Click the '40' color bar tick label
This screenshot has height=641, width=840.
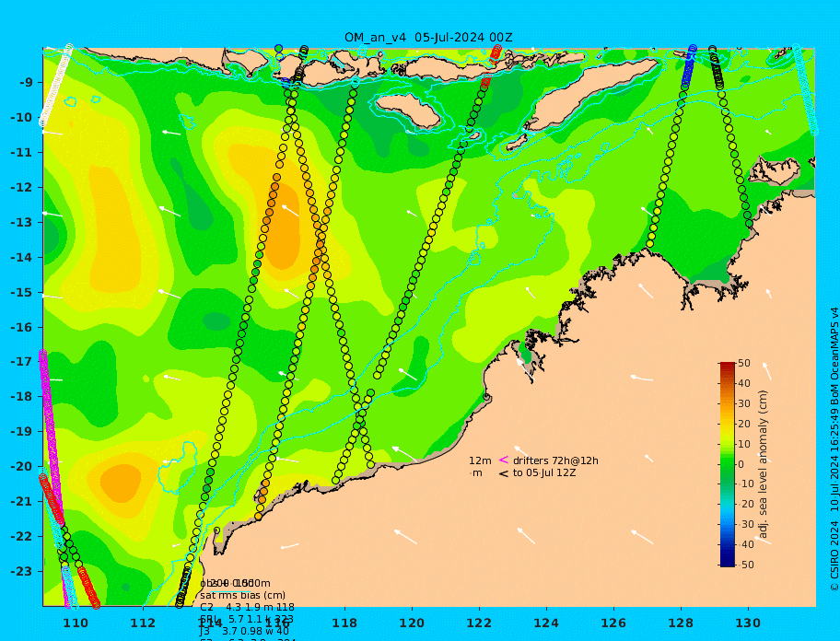click(744, 383)
